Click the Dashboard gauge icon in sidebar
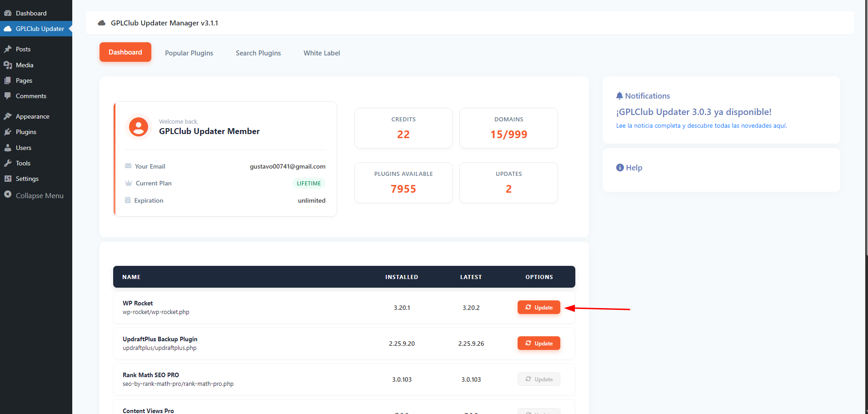 [x=8, y=13]
